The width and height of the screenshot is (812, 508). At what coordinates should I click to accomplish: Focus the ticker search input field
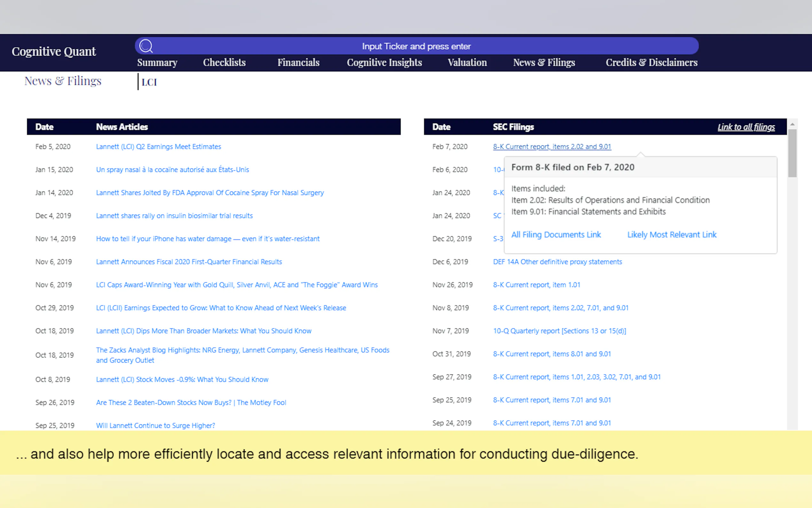pos(416,46)
